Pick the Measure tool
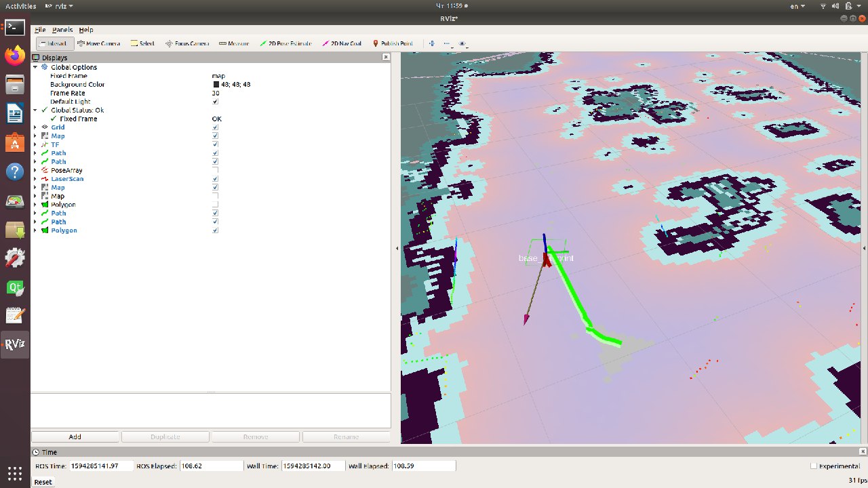The width and height of the screenshot is (868, 488). click(x=234, y=43)
